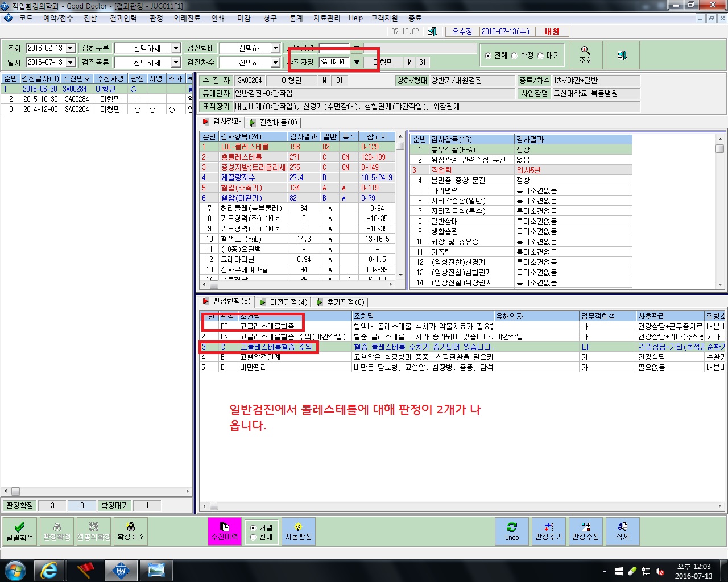Image resolution: width=728 pixels, height=582 pixels.
Task: Click 판정수정 icon button
Action: pyautogui.click(x=586, y=531)
